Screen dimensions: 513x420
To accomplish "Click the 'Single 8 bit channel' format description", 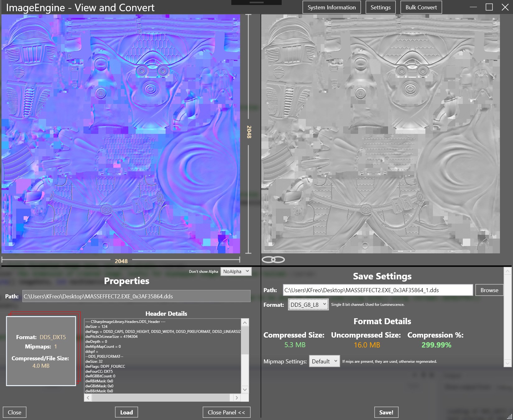I will coord(368,305).
